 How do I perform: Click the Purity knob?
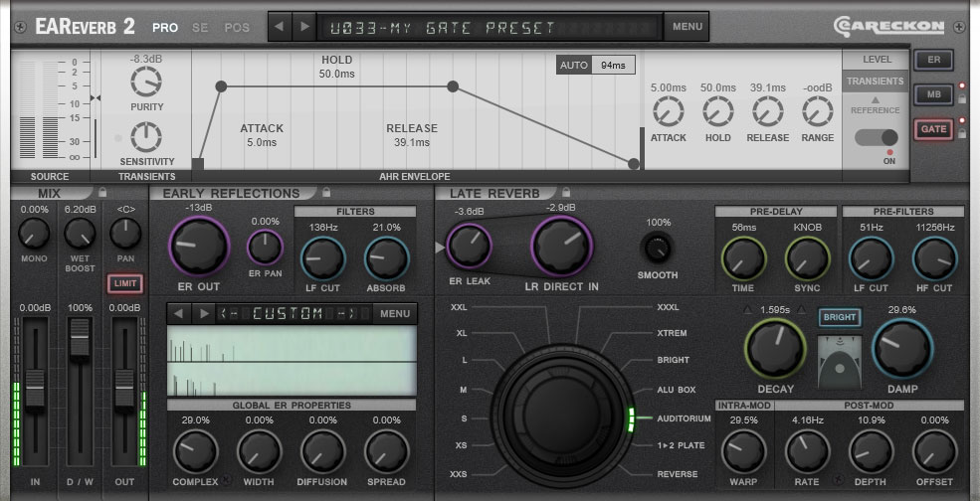click(x=146, y=83)
